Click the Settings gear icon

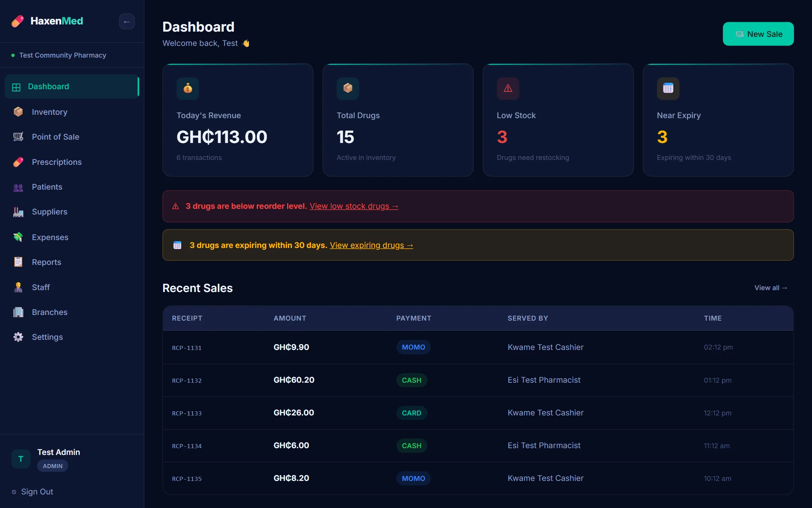click(x=18, y=337)
